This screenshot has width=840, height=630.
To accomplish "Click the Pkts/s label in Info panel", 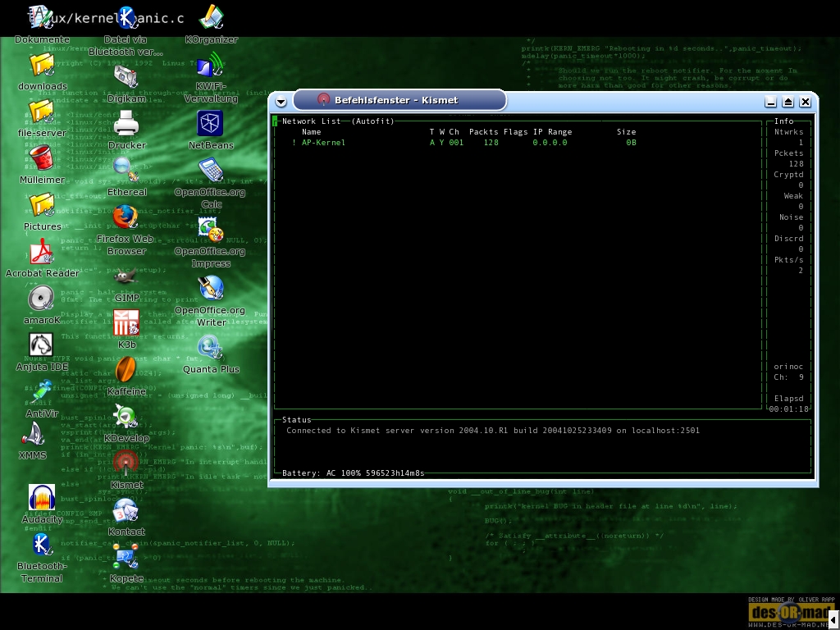I will (x=788, y=260).
